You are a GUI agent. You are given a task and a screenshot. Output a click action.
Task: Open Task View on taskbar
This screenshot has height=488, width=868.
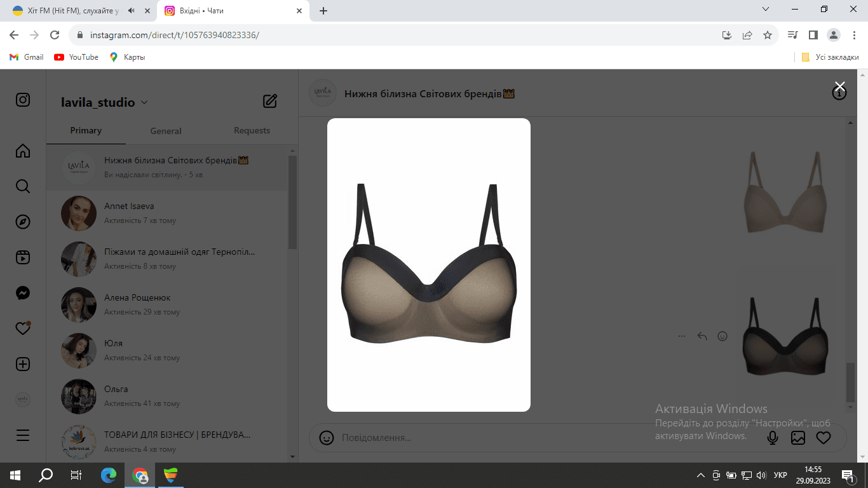(76, 475)
